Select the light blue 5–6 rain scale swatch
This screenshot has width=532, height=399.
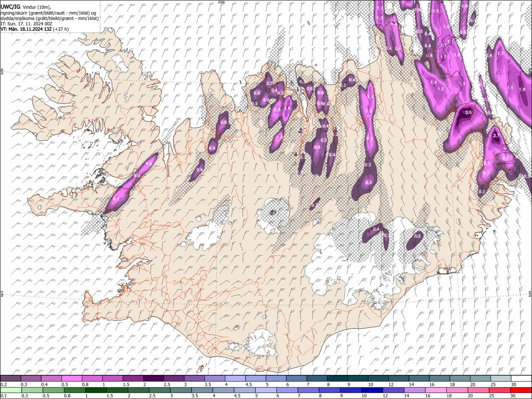(266, 390)
